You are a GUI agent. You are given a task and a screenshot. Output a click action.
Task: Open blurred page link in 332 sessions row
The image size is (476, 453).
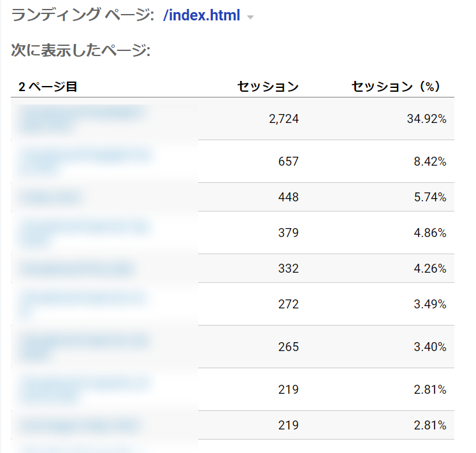[76, 268]
